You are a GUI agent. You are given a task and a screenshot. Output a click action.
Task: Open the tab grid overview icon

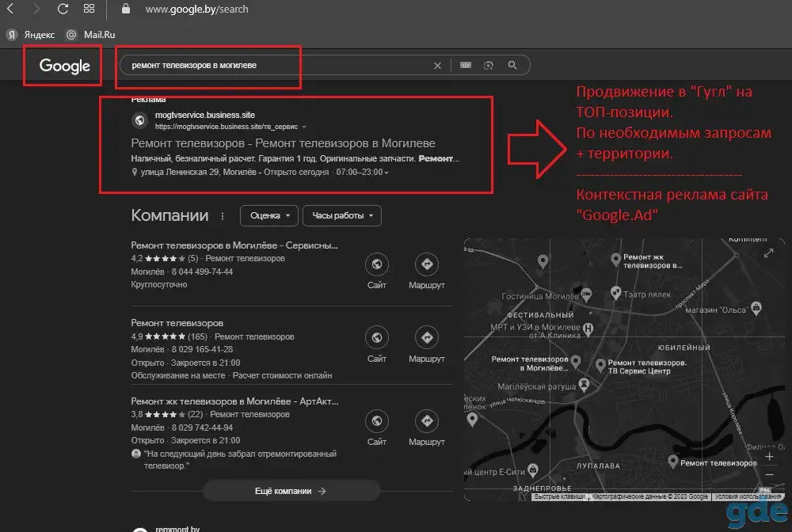click(x=89, y=9)
